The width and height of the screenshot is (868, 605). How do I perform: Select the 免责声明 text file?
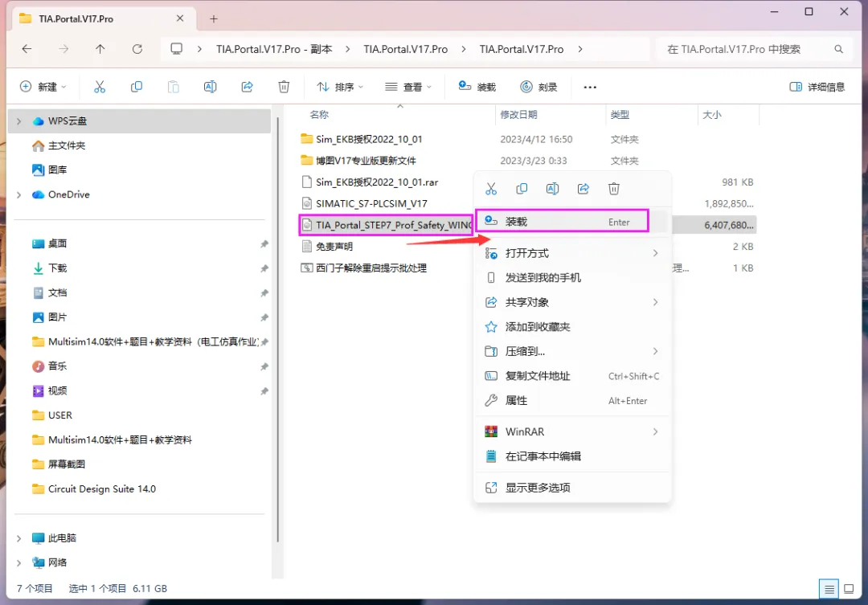[x=334, y=247]
